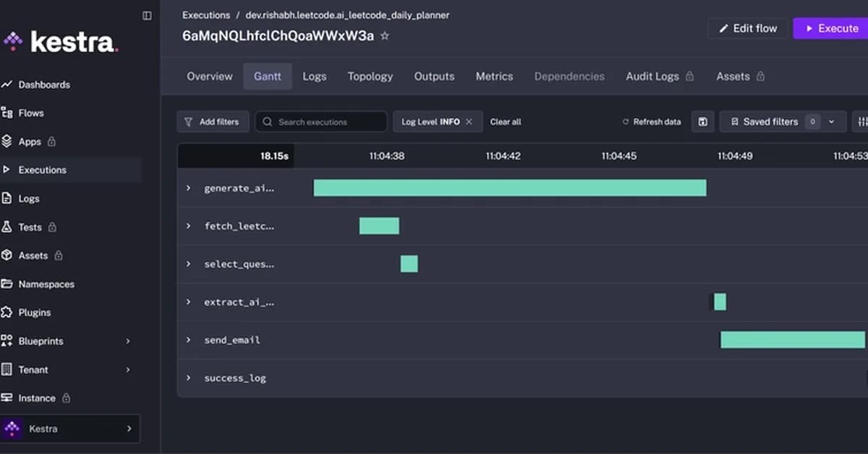Image resolution: width=868 pixels, height=454 pixels.
Task: Click Refresh data
Action: click(x=652, y=121)
